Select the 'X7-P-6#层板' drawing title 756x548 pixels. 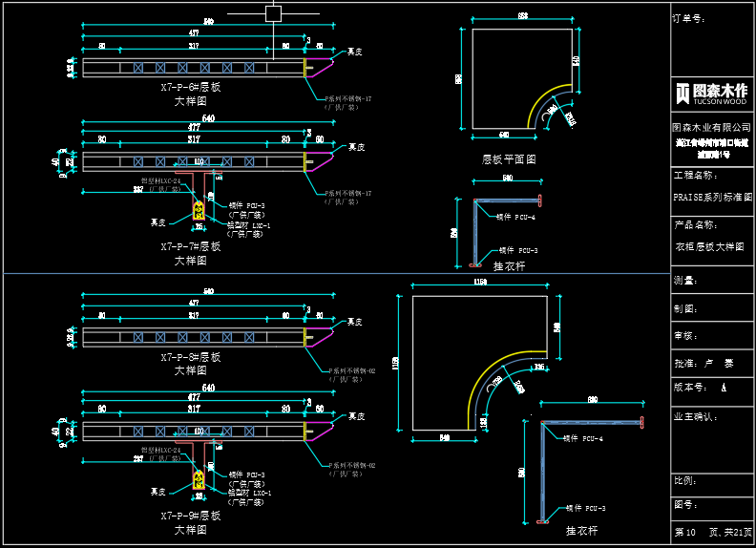click(191, 87)
